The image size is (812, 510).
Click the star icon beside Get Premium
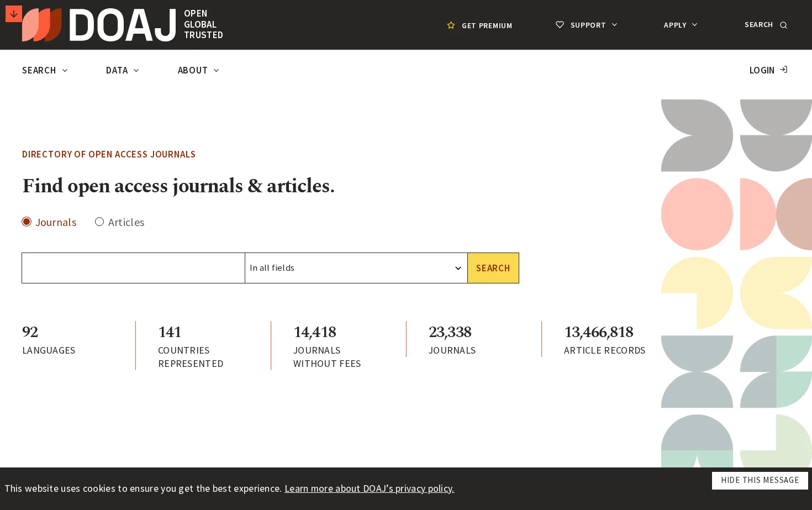click(451, 25)
